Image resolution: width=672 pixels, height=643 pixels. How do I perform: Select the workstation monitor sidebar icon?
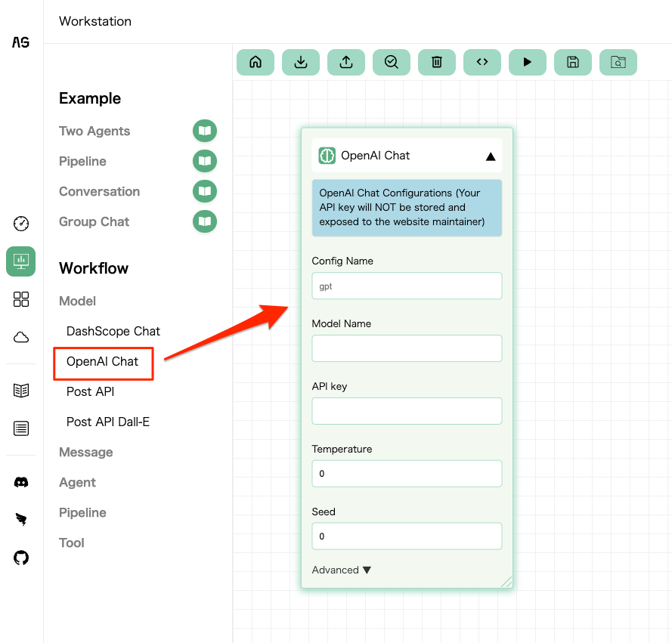[21, 261]
